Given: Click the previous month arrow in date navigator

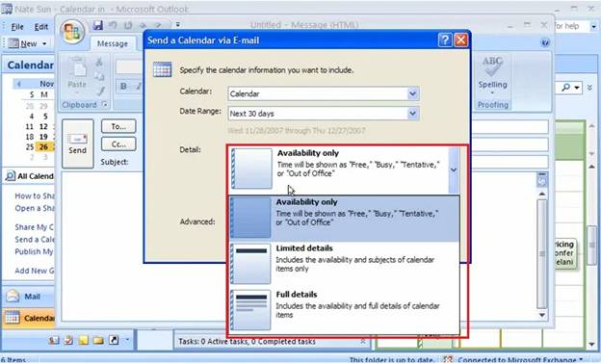Looking at the screenshot, I should 19,84.
